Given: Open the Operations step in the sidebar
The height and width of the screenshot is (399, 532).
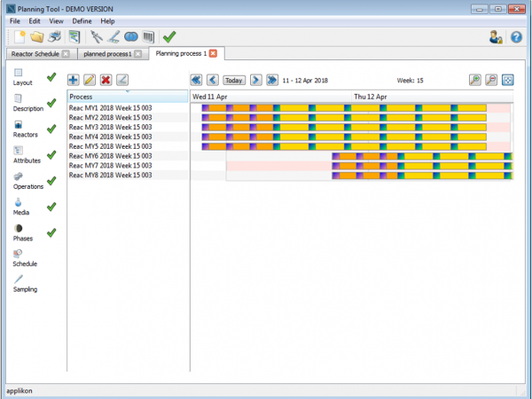Looking at the screenshot, I should (x=28, y=181).
